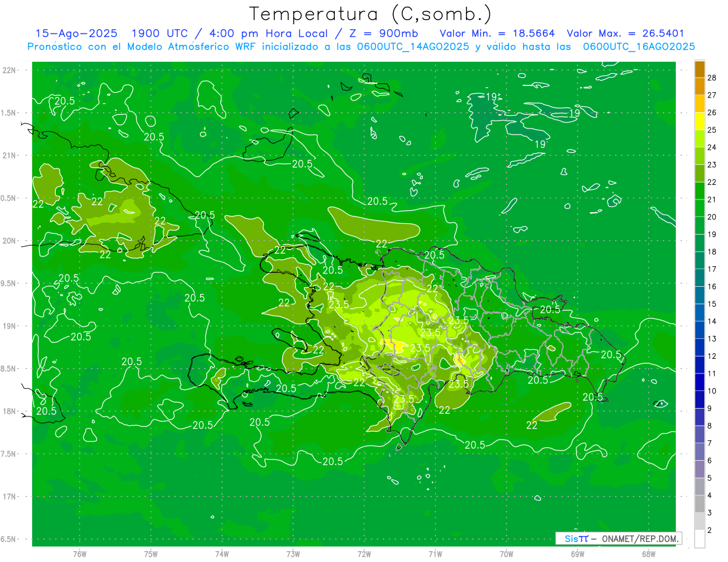Click the 22N latitude axis label
Viewport: 728px width, 562px height.
[x=10, y=70]
